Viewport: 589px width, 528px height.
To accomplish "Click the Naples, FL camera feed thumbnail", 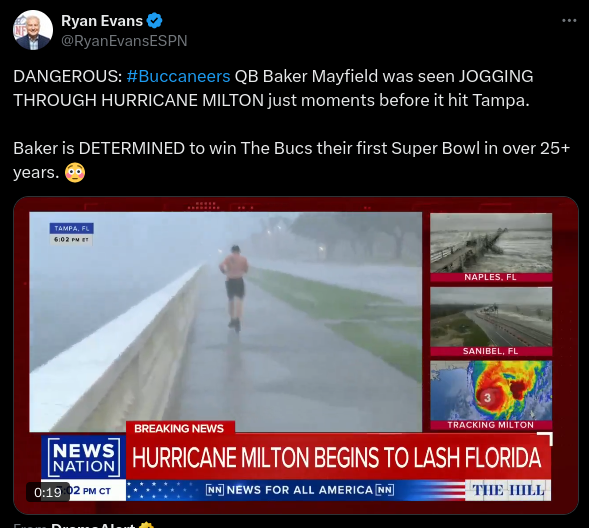I will coord(491,247).
